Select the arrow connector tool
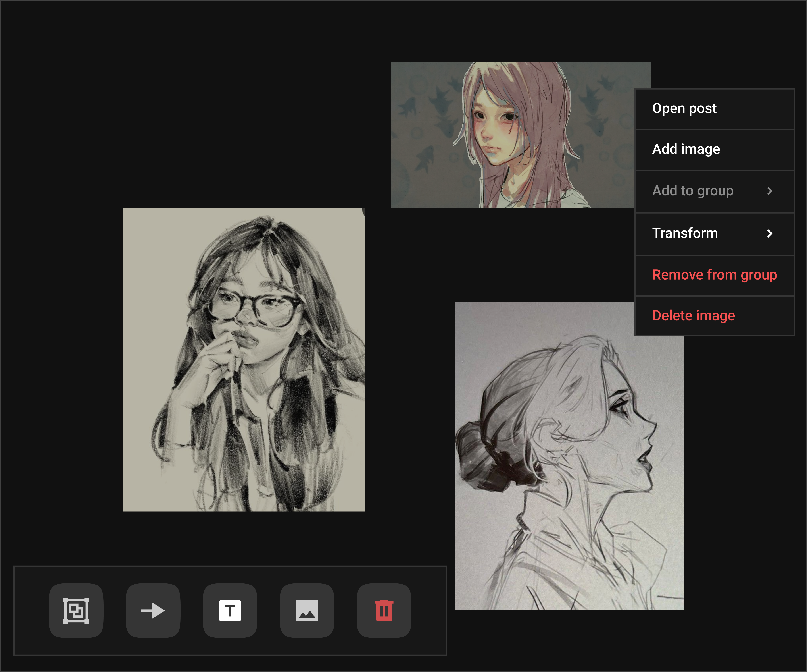 pyautogui.click(x=153, y=610)
